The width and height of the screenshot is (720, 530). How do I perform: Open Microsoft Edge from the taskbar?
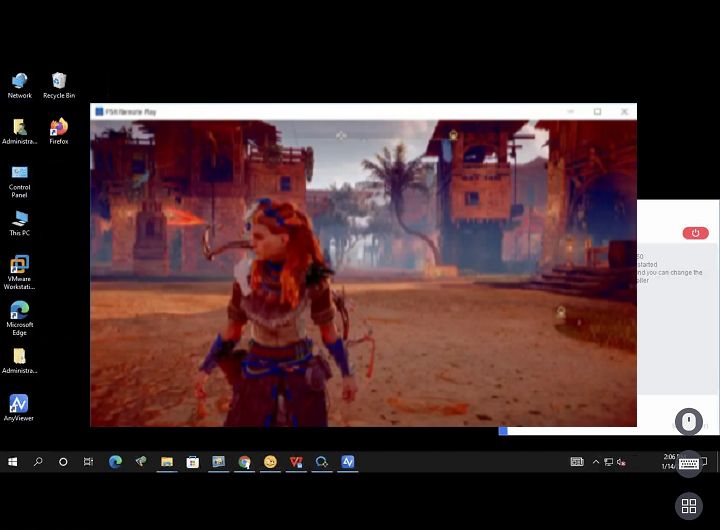115,462
